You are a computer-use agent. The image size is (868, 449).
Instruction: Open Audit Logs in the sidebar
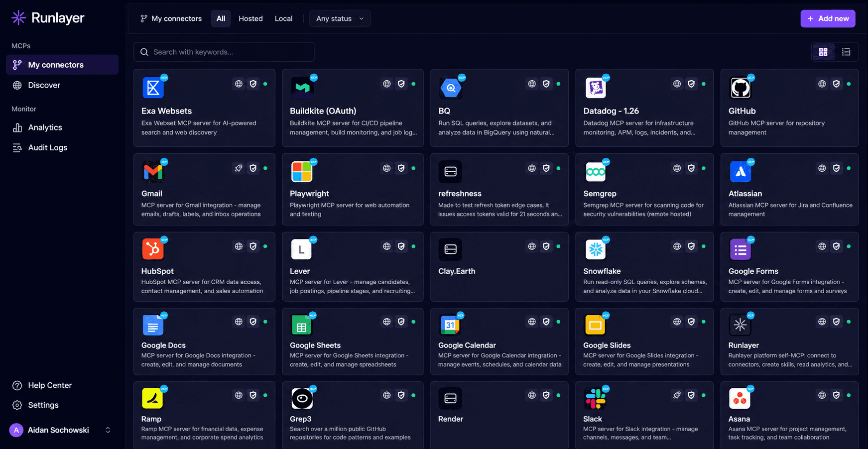[62, 147]
